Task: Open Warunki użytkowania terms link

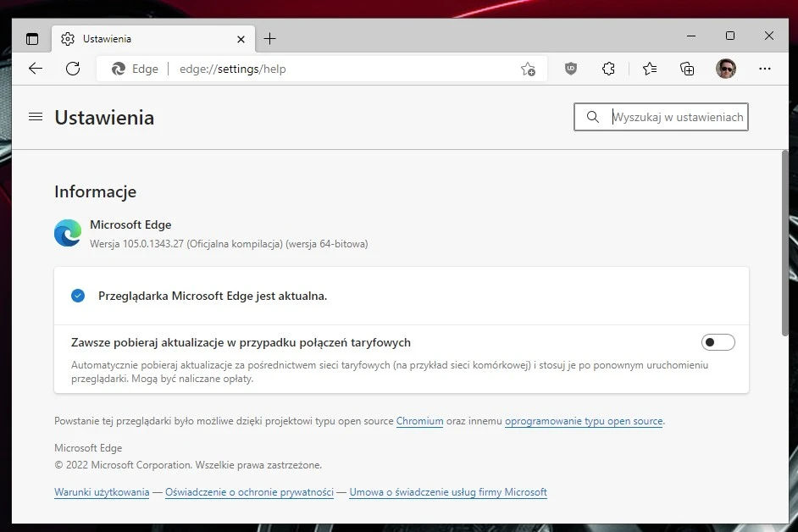Action: [101, 492]
